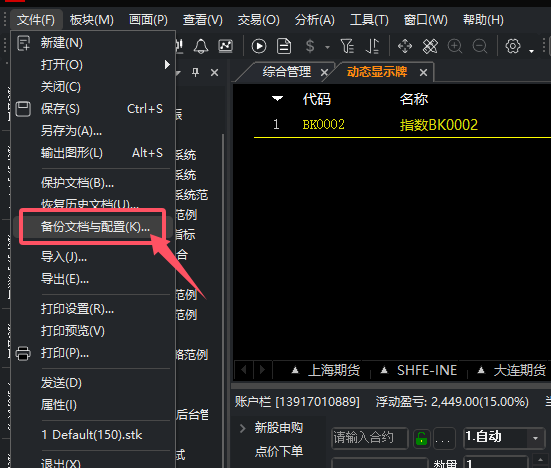Viewport: 551px width, 468px height.
Task: Select 输出图形(L) menu entry
Action: click(x=93, y=153)
